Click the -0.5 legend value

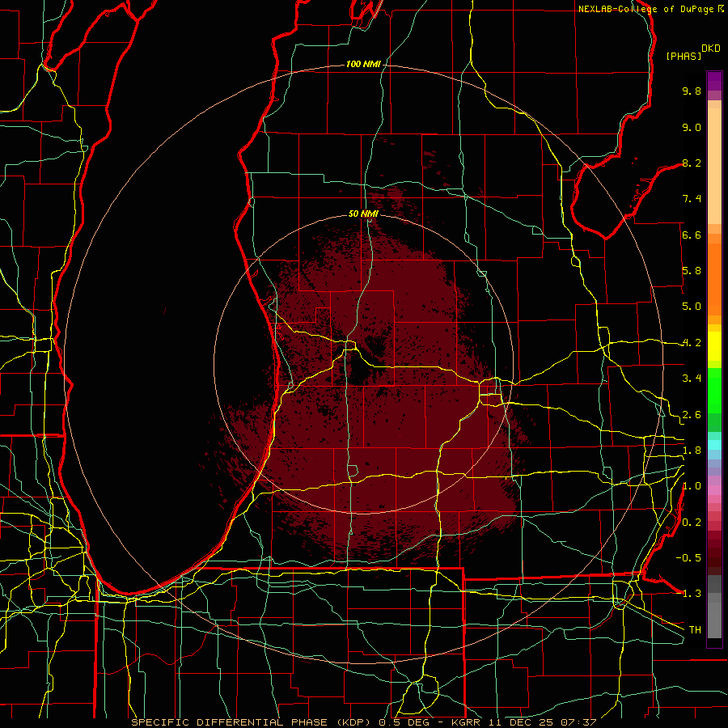pos(688,558)
